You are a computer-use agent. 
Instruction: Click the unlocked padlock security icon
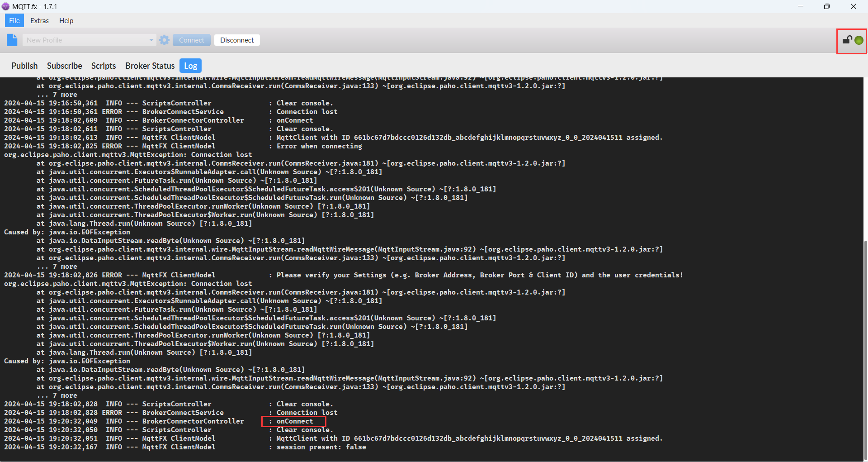pyautogui.click(x=847, y=40)
